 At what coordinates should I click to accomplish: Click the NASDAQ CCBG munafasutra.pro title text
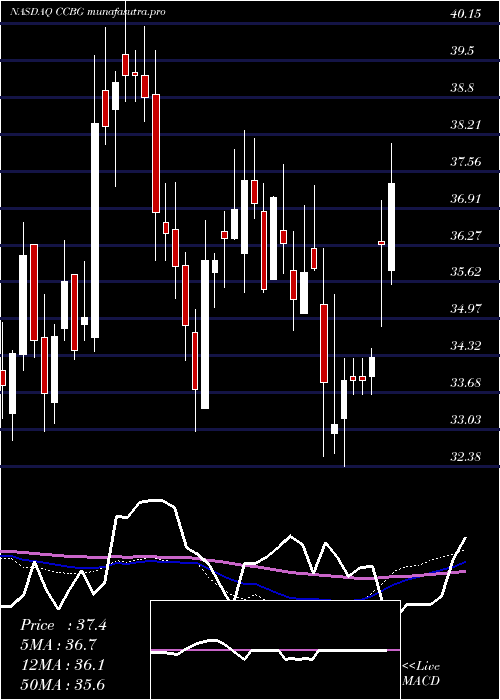[x=88, y=12]
